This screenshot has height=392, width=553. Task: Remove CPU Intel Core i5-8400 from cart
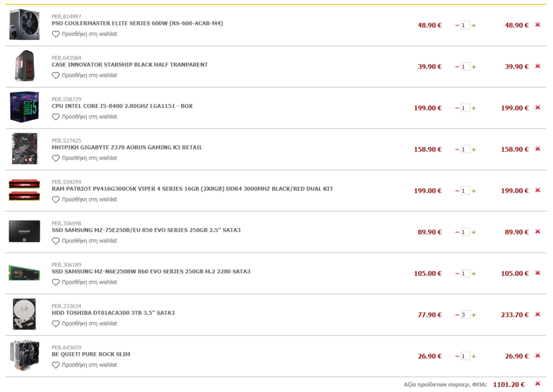click(538, 107)
